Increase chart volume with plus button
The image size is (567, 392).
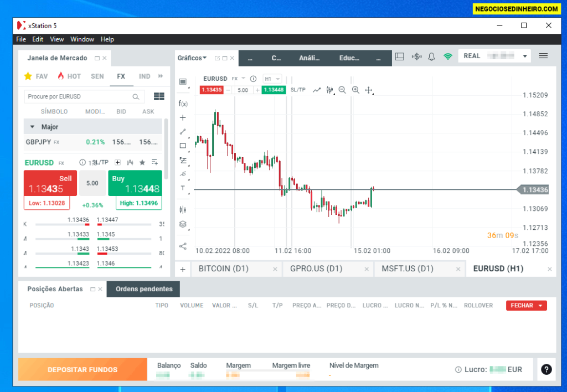[257, 90]
